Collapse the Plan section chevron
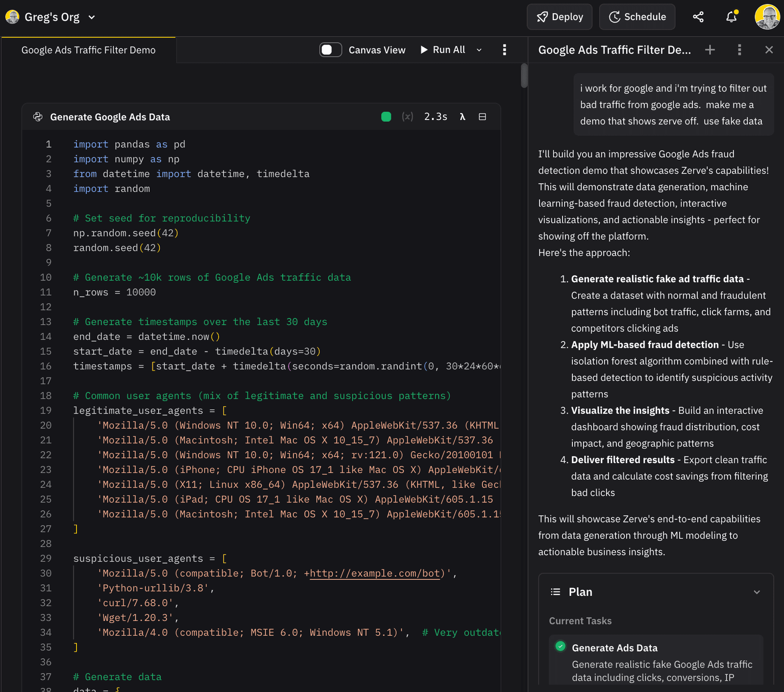The width and height of the screenshot is (784, 692). click(x=756, y=592)
